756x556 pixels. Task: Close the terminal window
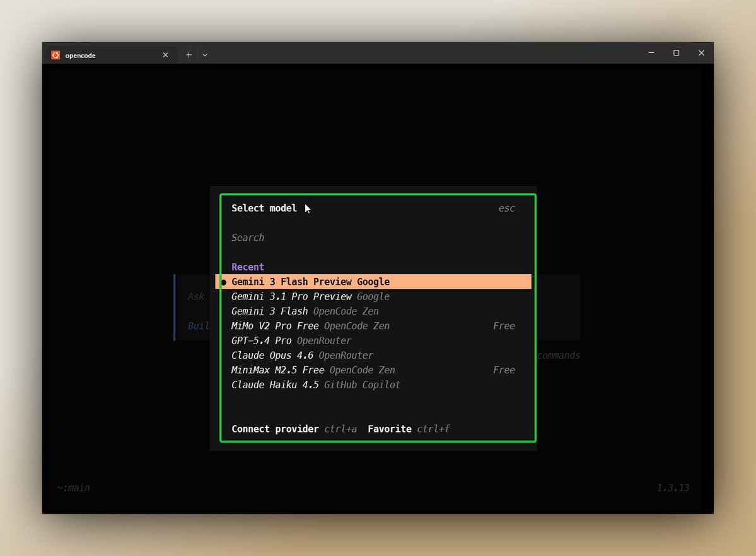(x=702, y=53)
